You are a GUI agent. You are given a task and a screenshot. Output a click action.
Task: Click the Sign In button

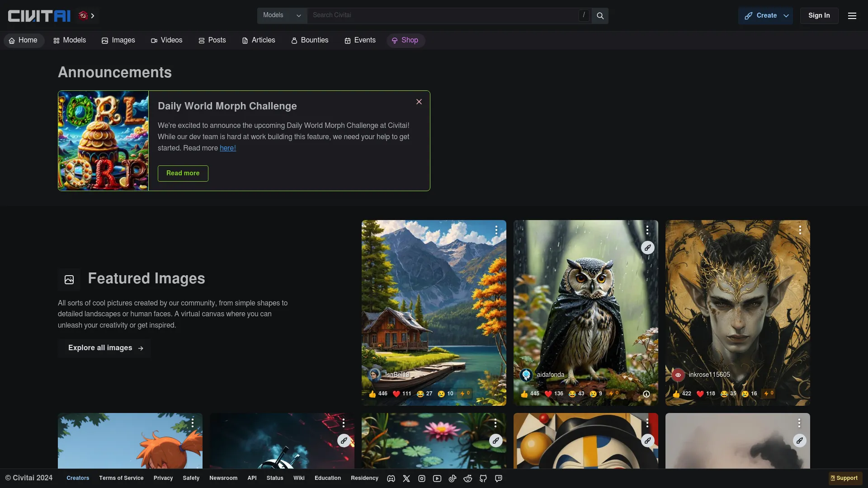click(819, 15)
